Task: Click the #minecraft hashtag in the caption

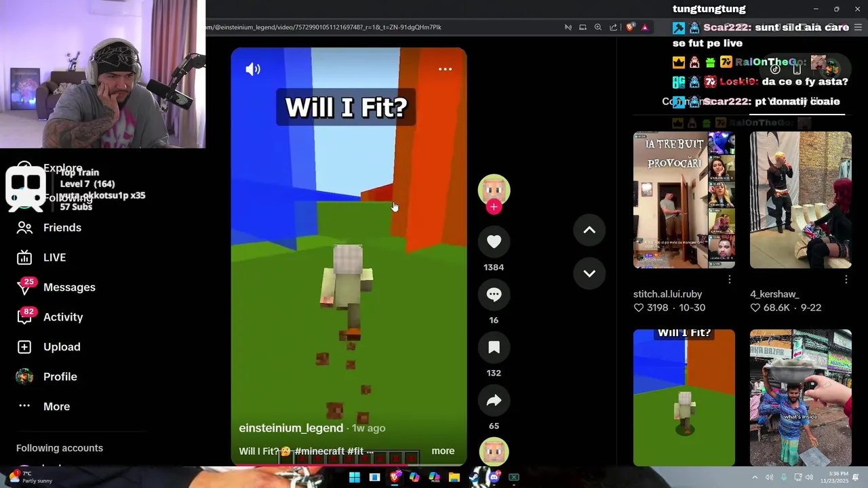Action: pyautogui.click(x=319, y=451)
